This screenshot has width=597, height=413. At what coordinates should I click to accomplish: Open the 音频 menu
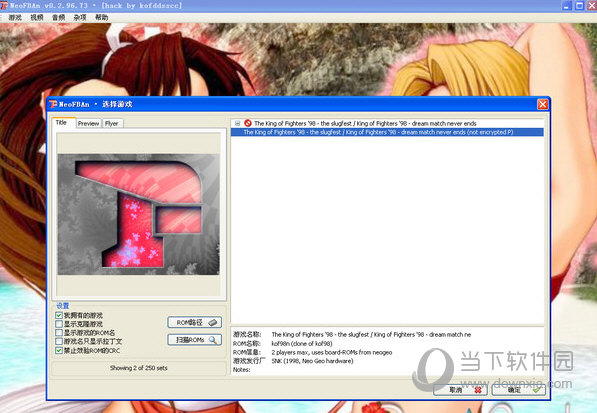point(58,18)
